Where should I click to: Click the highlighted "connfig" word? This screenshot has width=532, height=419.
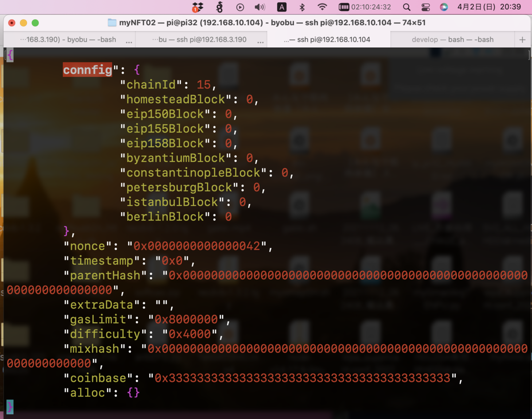(x=88, y=70)
